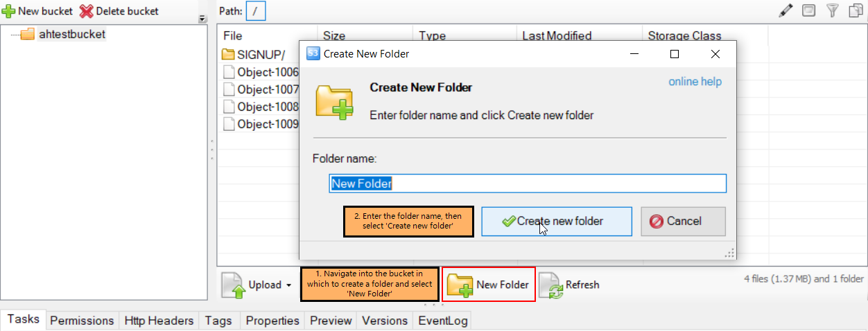Click the Path input box
This screenshot has width=868, height=331.
point(255,11)
